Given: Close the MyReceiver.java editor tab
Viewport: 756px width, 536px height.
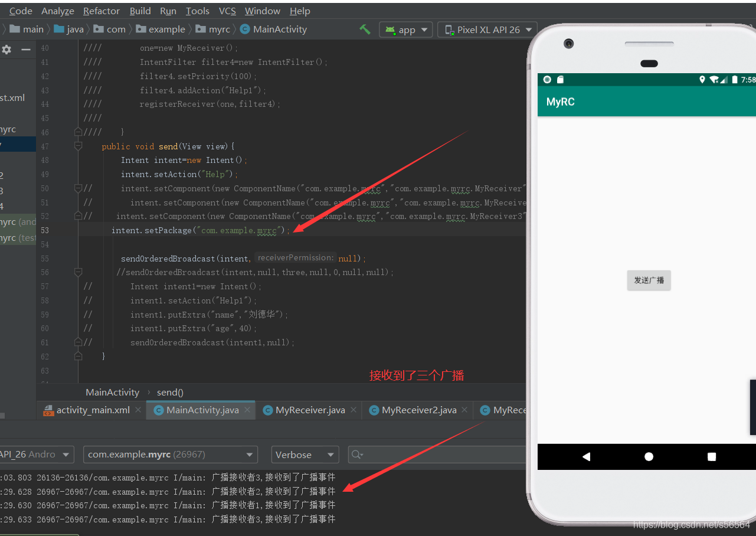Looking at the screenshot, I should (x=354, y=410).
